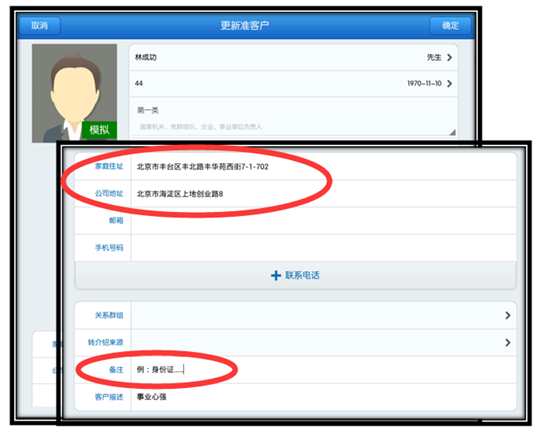The width and height of the screenshot is (543, 434).
Task: Select the 第一类 occupation category row
Action: 294,118
